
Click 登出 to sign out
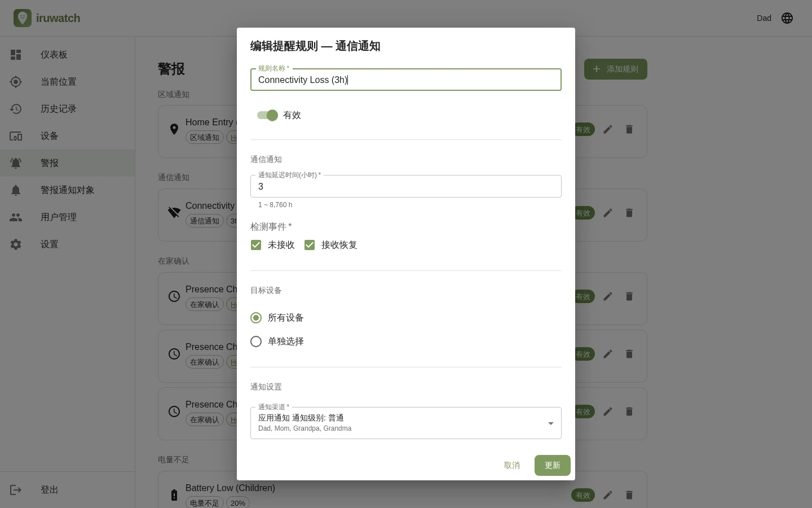pyautogui.click(x=68, y=490)
